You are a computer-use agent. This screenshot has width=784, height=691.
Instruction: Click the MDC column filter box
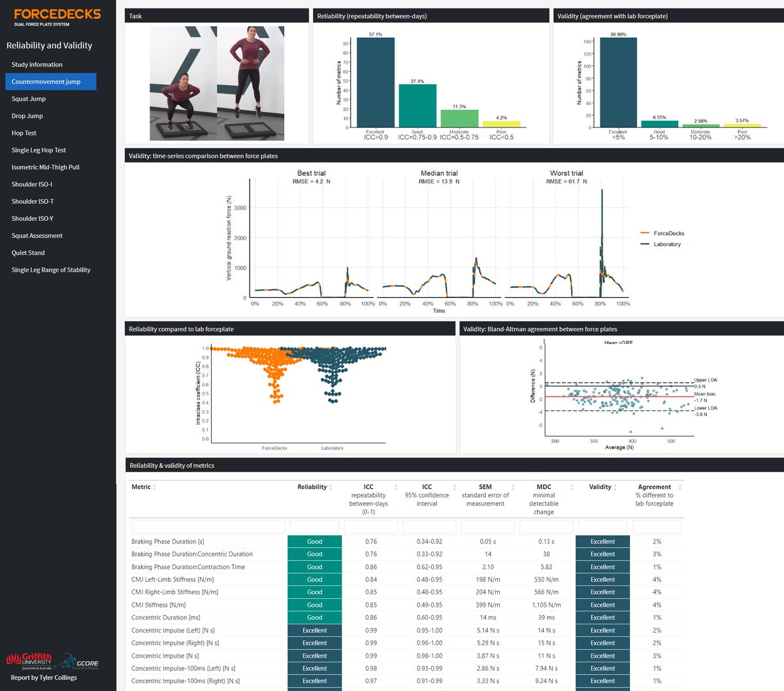click(x=546, y=526)
